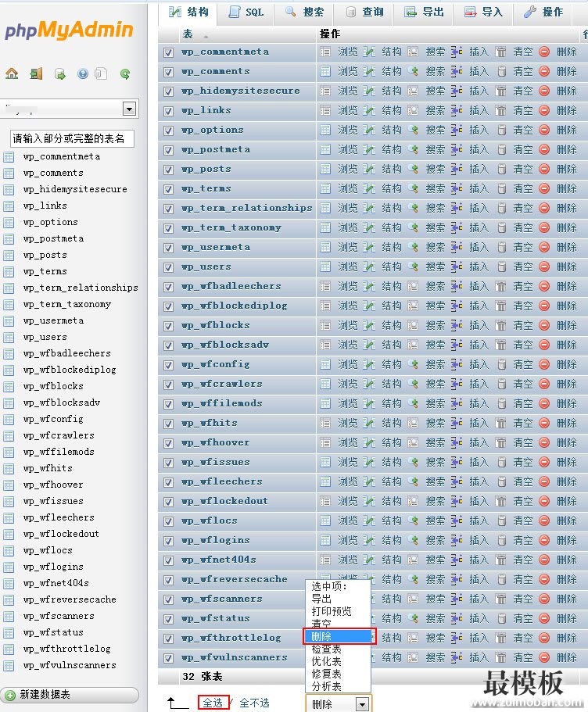Uncheck the wp_commentmeta table checkbox
This screenshot has width=588, height=712.
click(168, 52)
